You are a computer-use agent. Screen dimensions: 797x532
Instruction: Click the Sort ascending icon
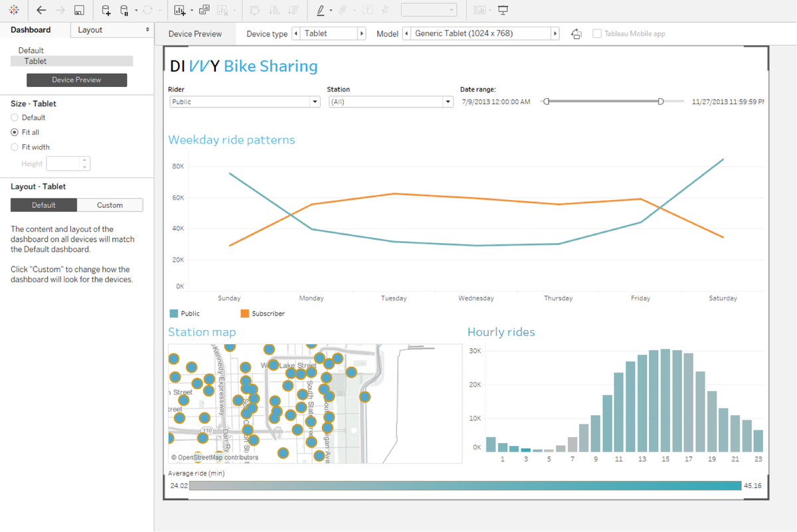pyautogui.click(x=274, y=10)
